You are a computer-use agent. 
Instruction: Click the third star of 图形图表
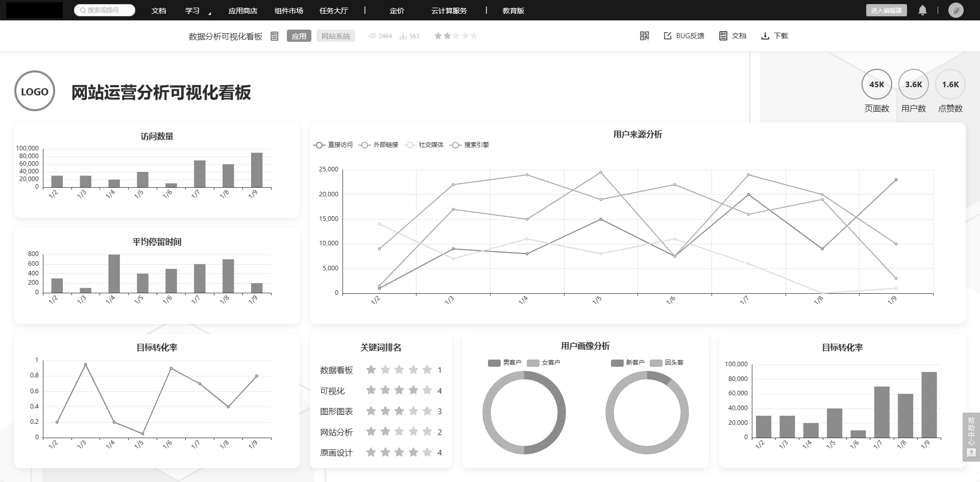click(x=399, y=411)
